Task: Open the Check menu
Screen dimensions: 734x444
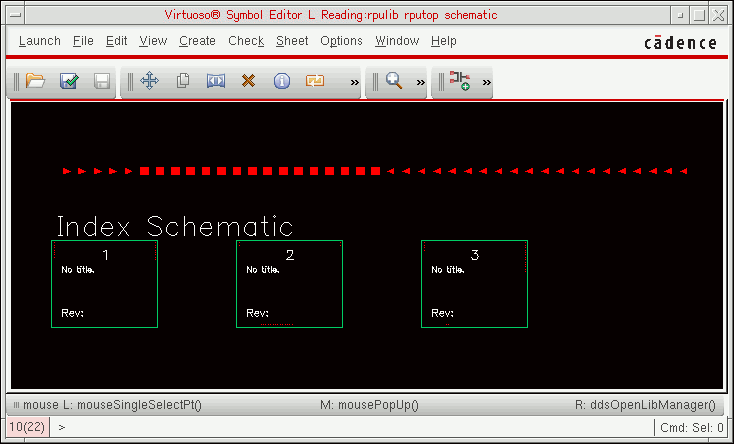Action: pyautogui.click(x=246, y=41)
